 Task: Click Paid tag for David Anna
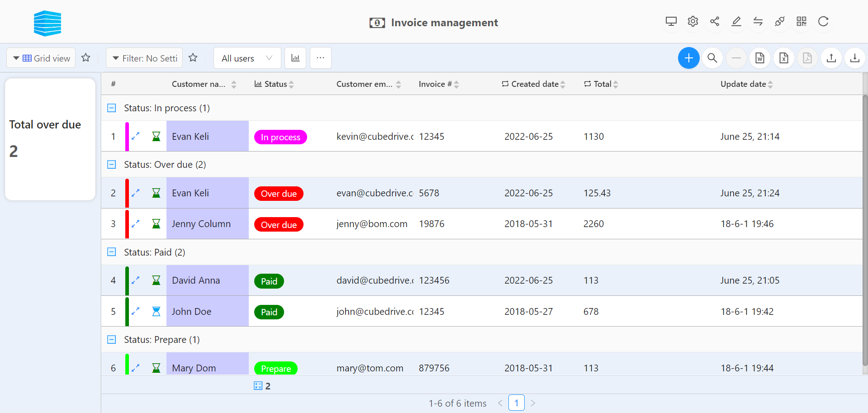tap(269, 281)
